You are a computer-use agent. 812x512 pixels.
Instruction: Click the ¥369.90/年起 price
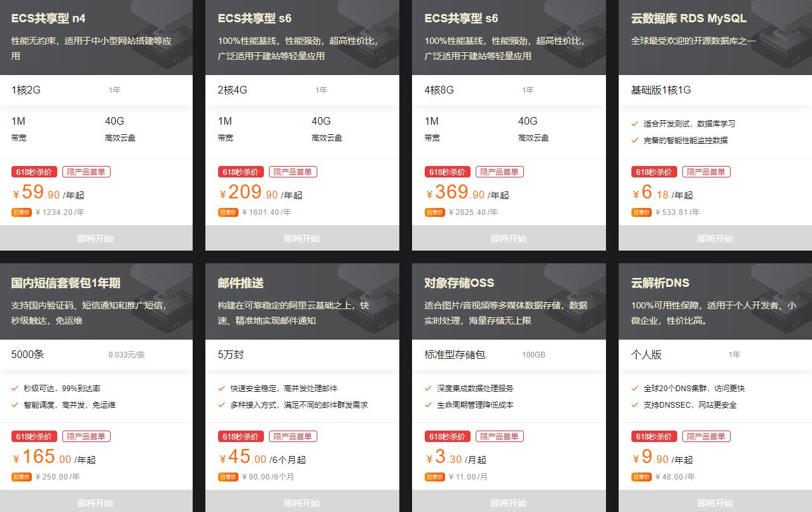pyautogui.click(x=467, y=192)
